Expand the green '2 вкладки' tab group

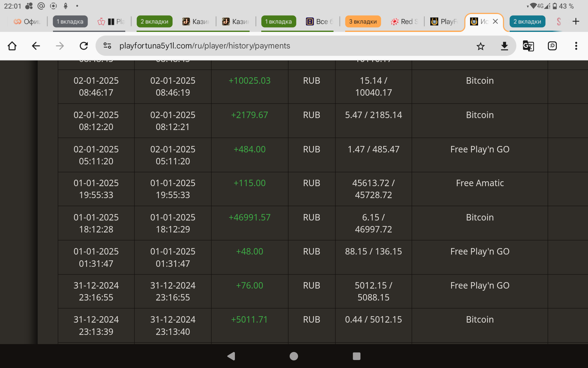click(154, 21)
